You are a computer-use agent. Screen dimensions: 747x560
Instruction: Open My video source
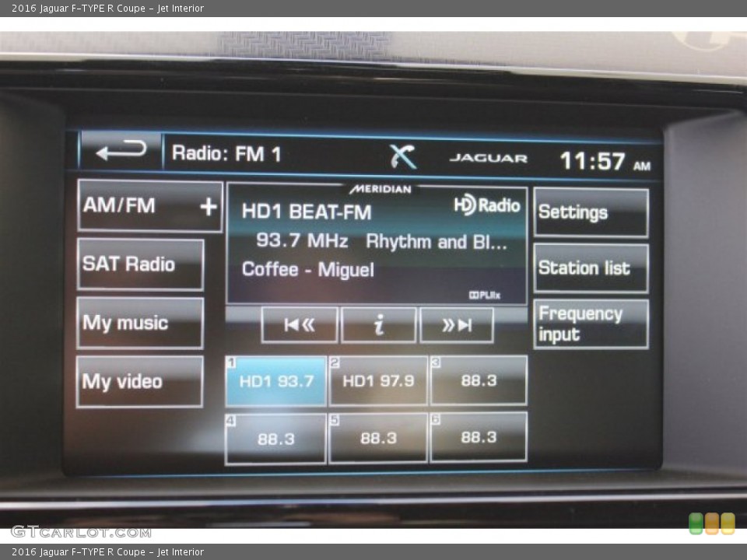pyautogui.click(x=139, y=382)
